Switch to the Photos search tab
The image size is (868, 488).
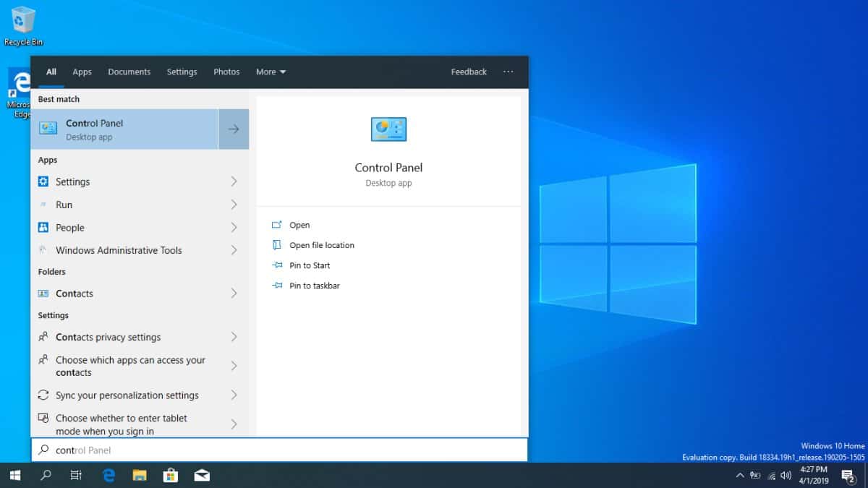[226, 72]
